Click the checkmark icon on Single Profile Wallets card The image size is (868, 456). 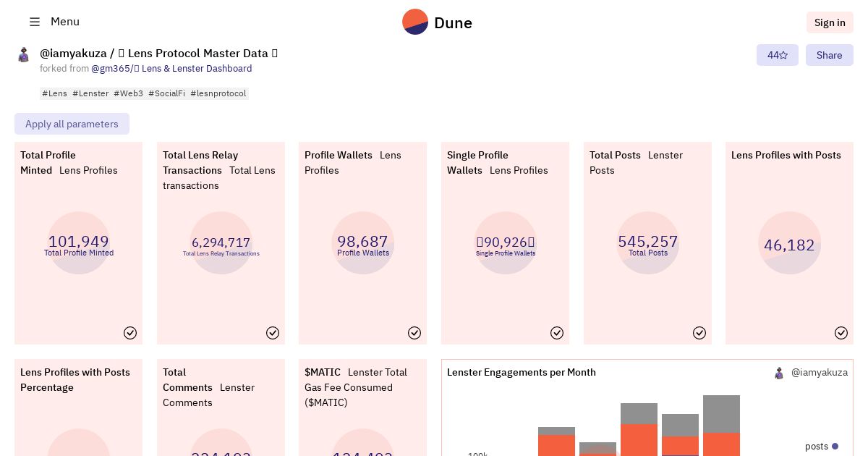click(x=557, y=333)
